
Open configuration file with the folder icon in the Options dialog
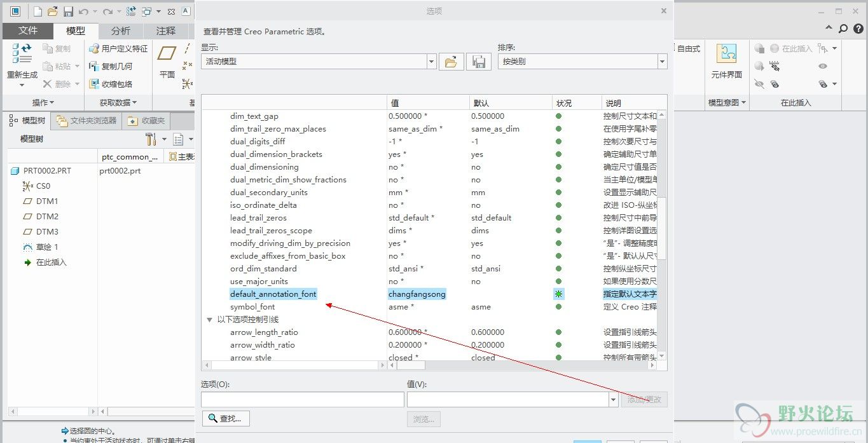point(451,62)
